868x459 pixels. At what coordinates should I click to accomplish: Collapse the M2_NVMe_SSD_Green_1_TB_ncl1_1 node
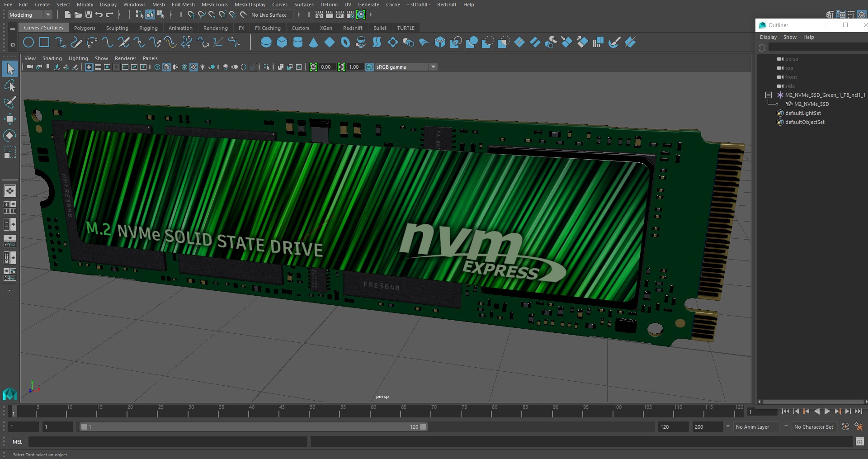(x=768, y=95)
